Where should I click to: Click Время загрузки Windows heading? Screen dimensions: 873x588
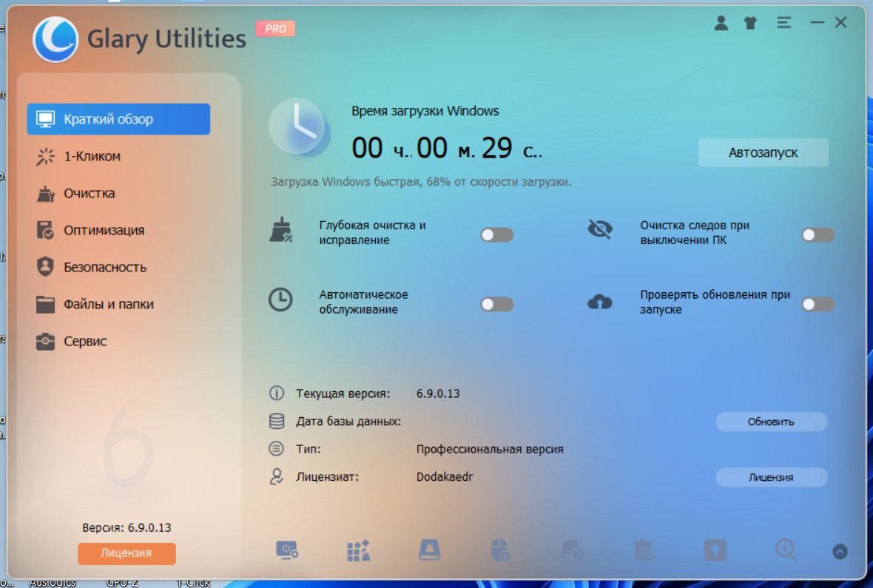425,111
